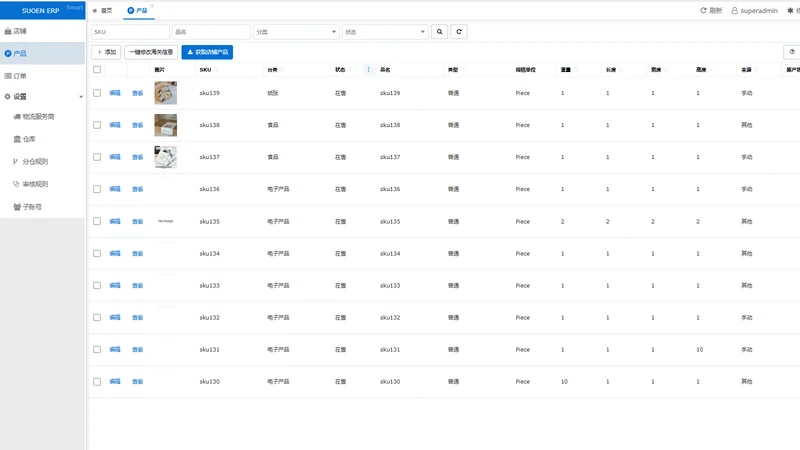The image size is (800, 450).
Task: Open the superadmin user menu
Action: point(754,10)
